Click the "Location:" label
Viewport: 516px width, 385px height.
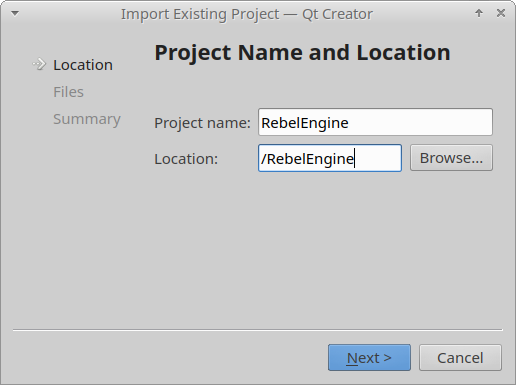click(186, 159)
